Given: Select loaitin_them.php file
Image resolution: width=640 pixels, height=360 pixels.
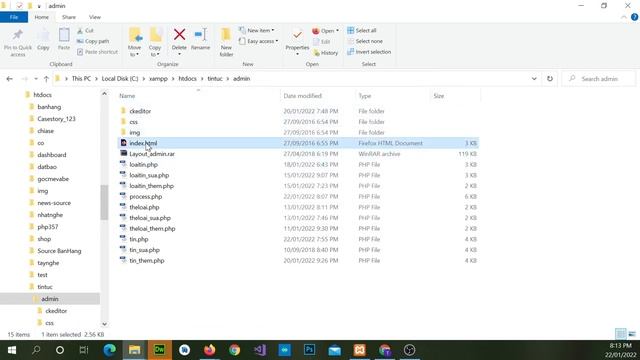Looking at the screenshot, I should pyautogui.click(x=151, y=186).
